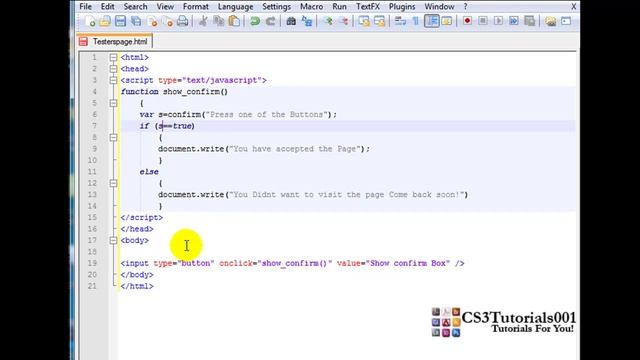Screen dimensions: 640x360
Task: Open the Macro menu
Action: pos(311,7)
